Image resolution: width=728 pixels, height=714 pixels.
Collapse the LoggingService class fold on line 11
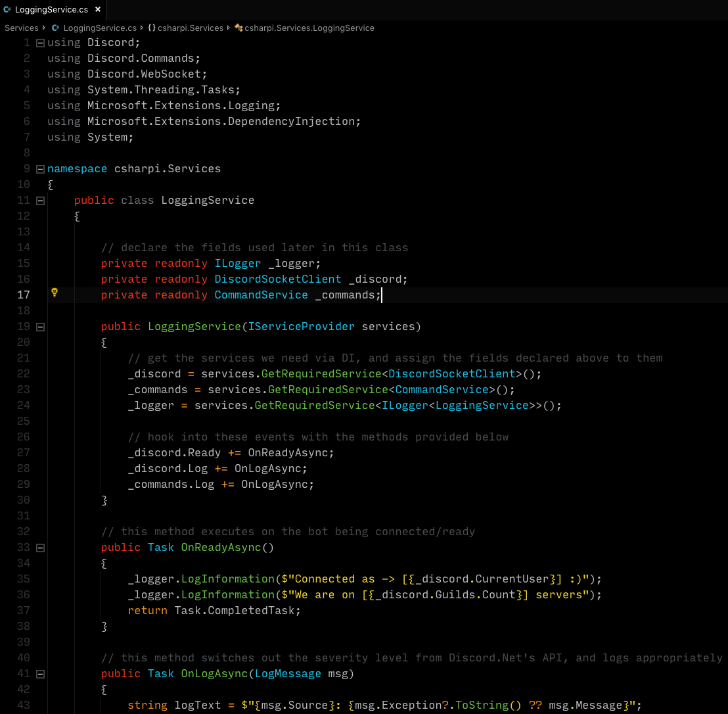click(x=40, y=200)
